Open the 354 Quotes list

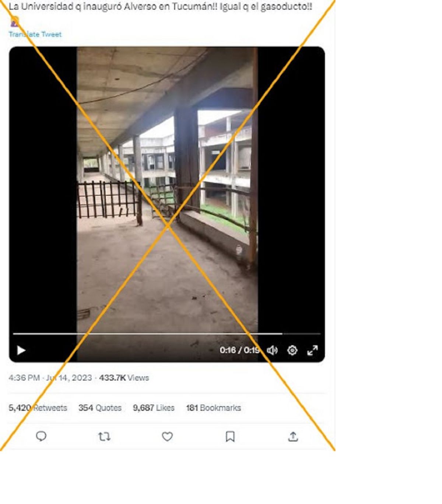coord(100,408)
